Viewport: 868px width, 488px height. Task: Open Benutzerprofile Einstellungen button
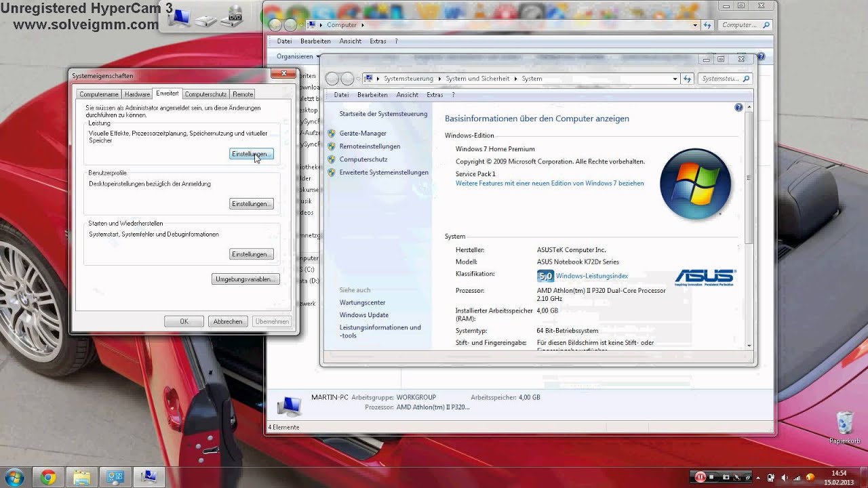click(x=252, y=204)
